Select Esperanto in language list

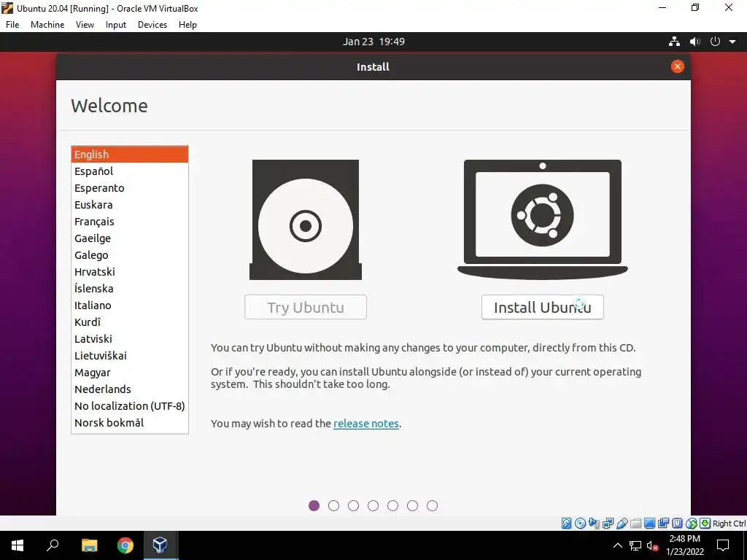pyautogui.click(x=130, y=187)
